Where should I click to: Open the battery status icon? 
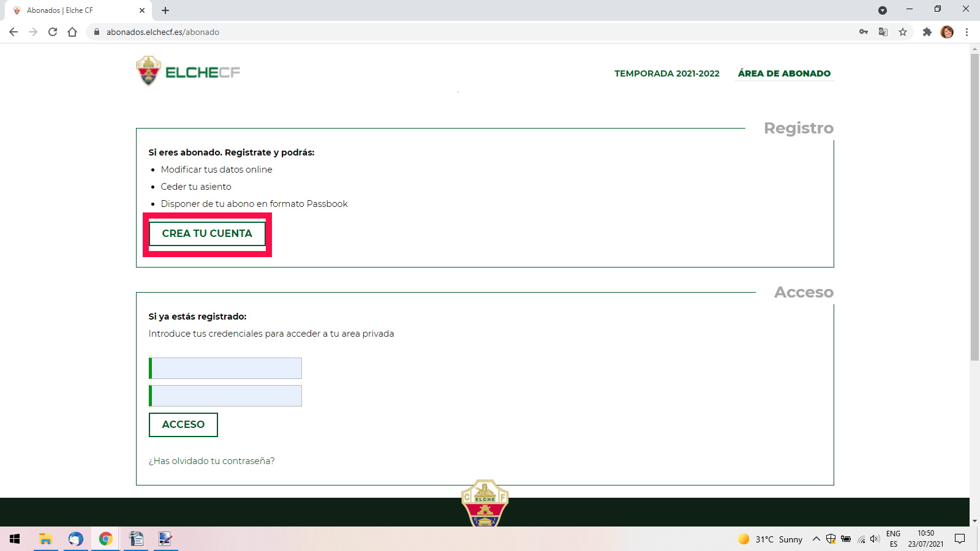click(x=847, y=539)
